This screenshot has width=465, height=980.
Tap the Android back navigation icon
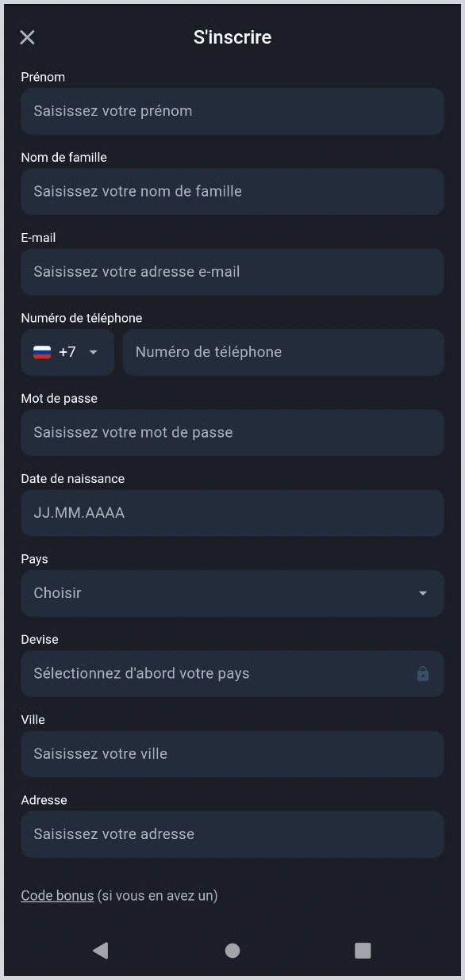tap(101, 950)
